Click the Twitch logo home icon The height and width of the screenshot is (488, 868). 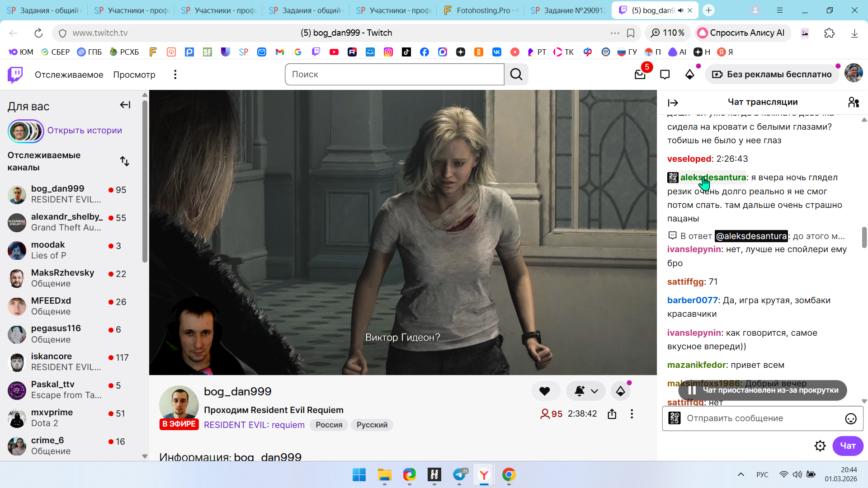point(15,75)
